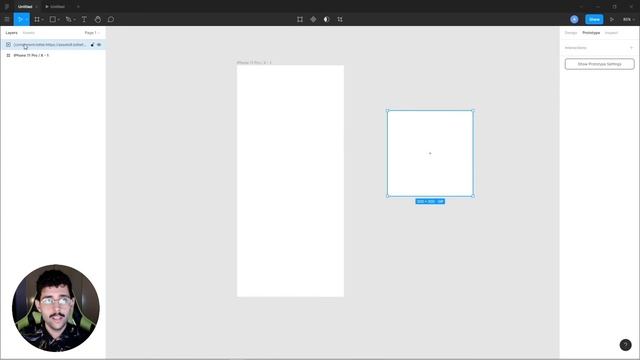
Task: Maximize the Figma window
Action: pyautogui.click(x=614, y=7)
